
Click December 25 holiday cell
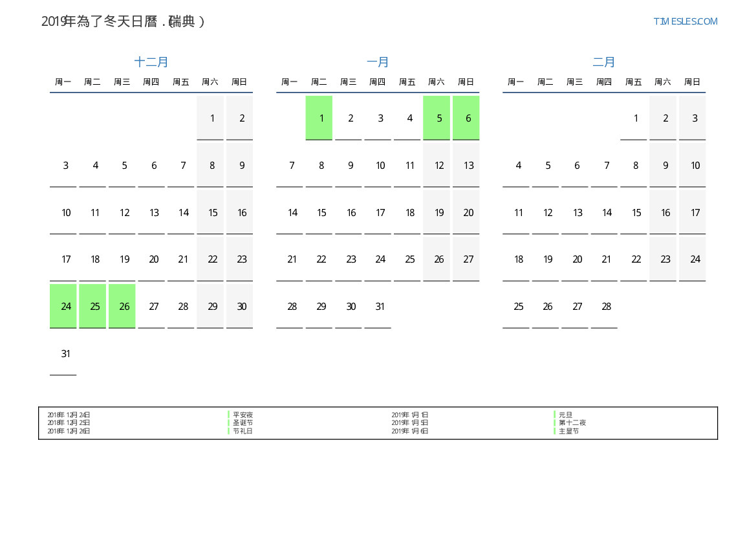click(95, 306)
